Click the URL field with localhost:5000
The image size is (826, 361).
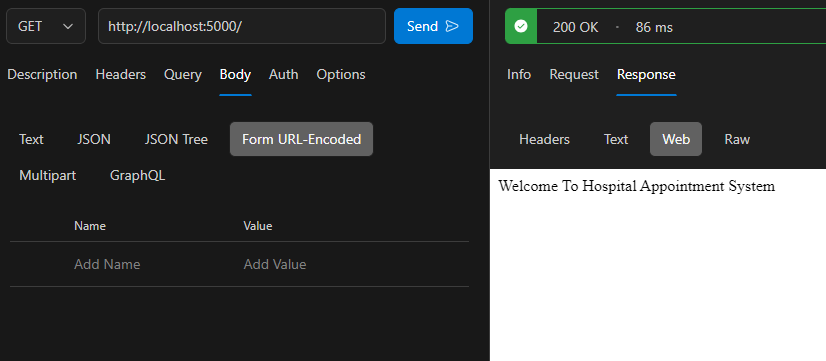coord(242,26)
